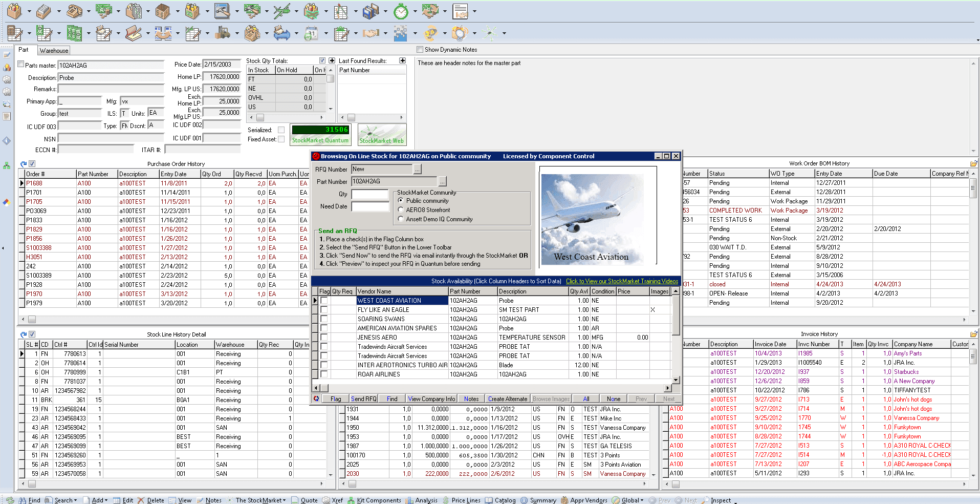The height and width of the screenshot is (504, 980).
Task: Click the telephone icon in top toolbar
Action: 75,11
